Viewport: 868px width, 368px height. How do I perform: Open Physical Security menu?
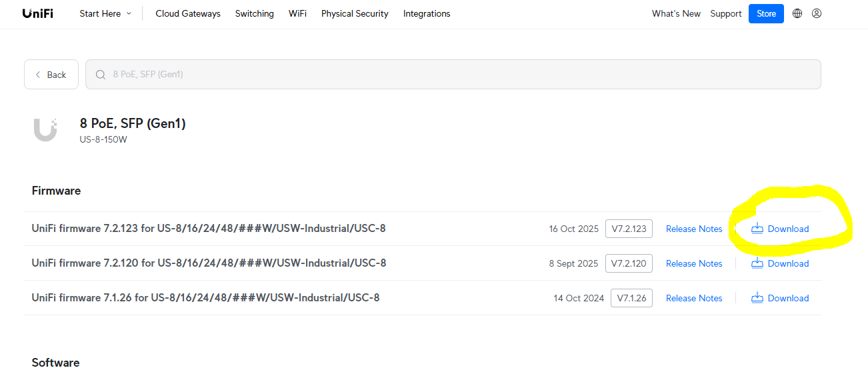click(x=355, y=13)
